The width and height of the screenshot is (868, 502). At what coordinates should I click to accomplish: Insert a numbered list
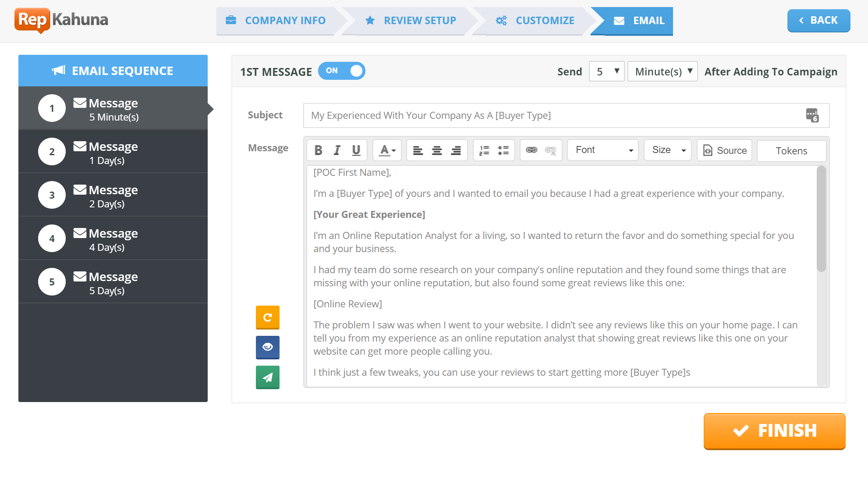[484, 150]
